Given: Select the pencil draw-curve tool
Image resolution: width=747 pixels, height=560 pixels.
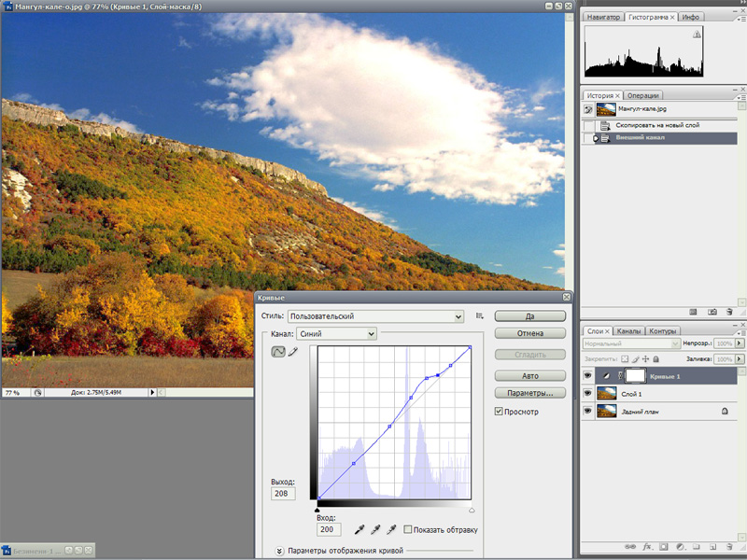Looking at the screenshot, I should pyautogui.click(x=292, y=352).
